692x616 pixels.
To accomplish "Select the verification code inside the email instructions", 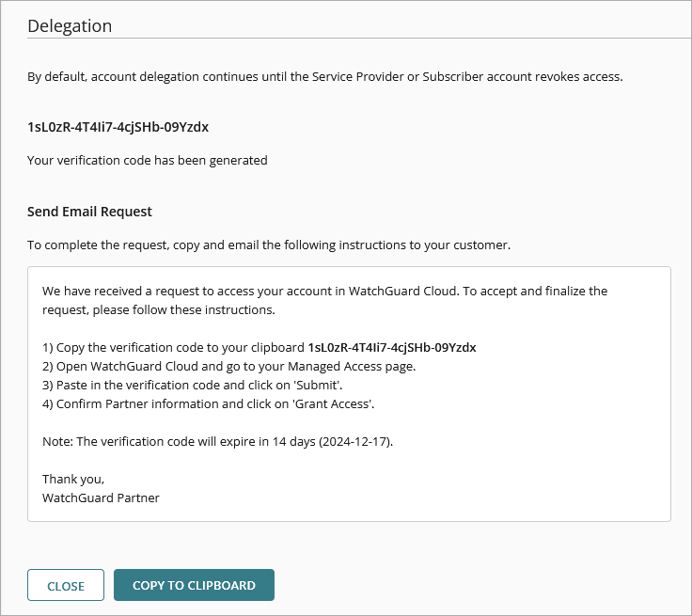I will [391, 347].
